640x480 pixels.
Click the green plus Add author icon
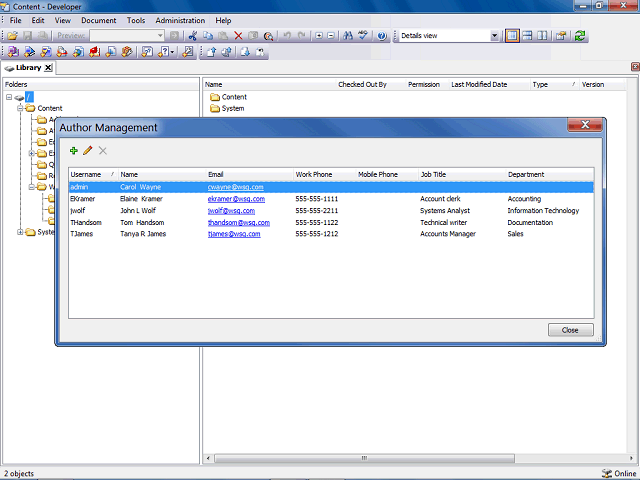tap(74, 151)
